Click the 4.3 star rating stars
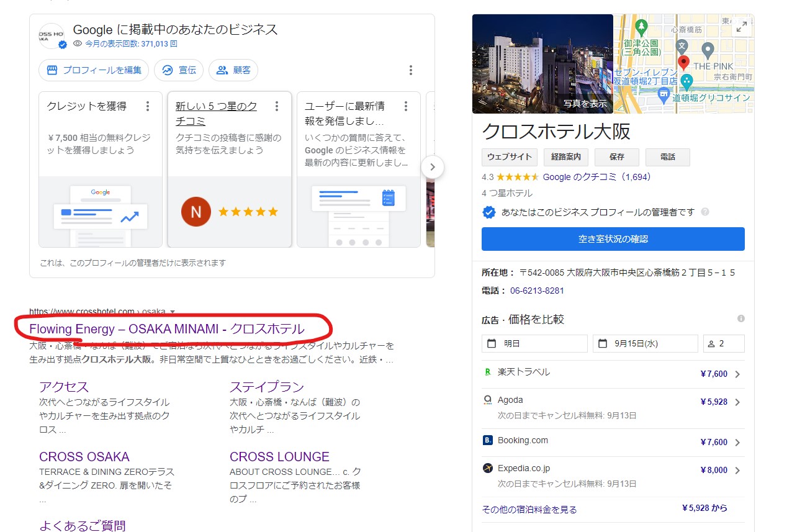 [x=518, y=177]
